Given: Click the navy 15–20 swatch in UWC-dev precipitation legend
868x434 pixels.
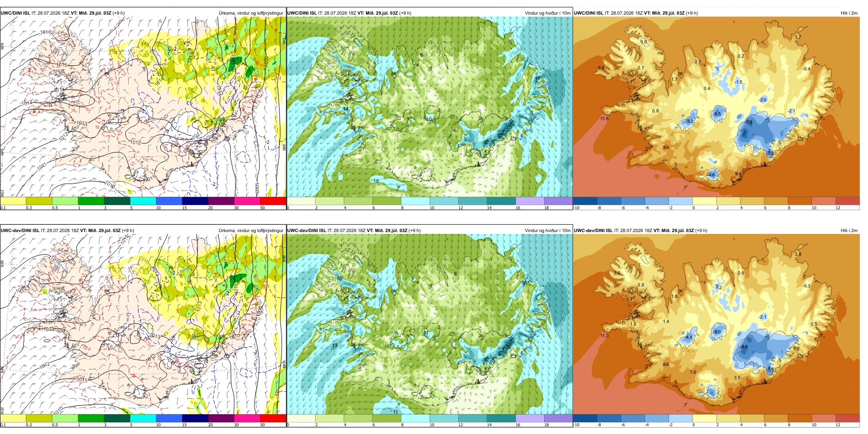Looking at the screenshot, I should tap(195, 418).
